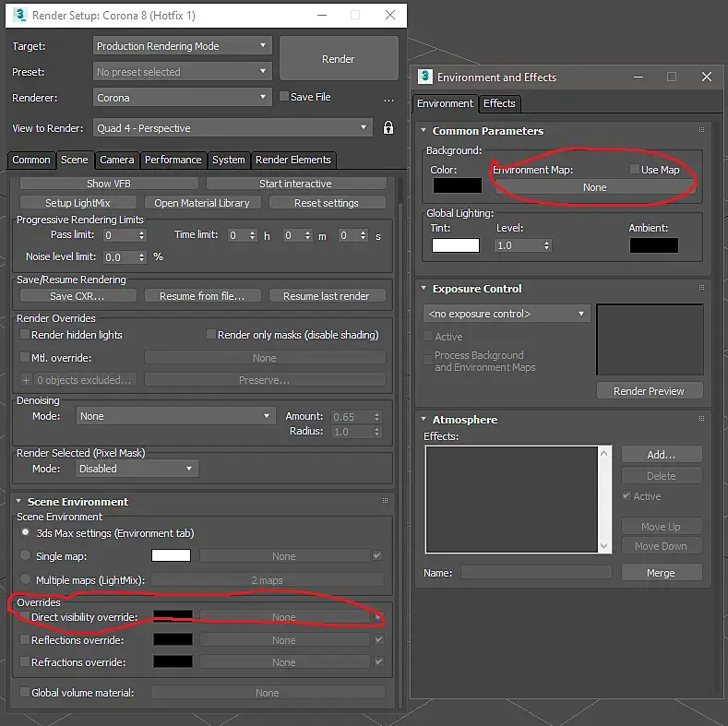This screenshot has width=728, height=726.
Task: Open the Denoising Mode dropdown
Action: tap(175, 416)
